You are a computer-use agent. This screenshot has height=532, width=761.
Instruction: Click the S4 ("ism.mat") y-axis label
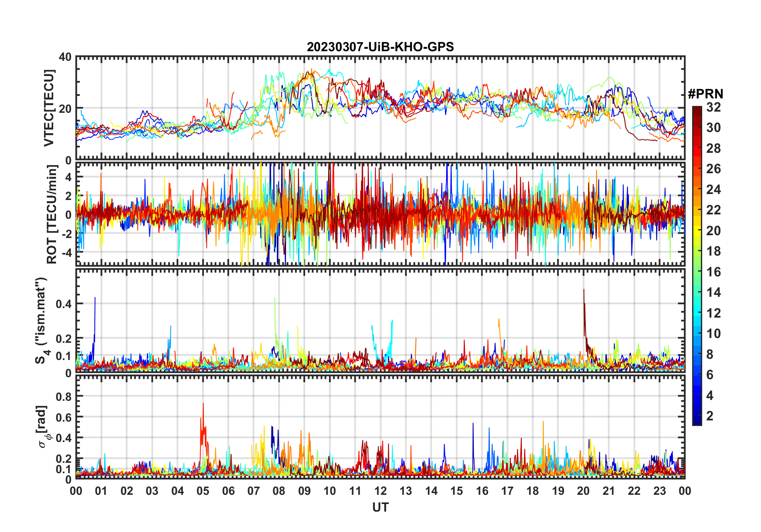[42, 320]
